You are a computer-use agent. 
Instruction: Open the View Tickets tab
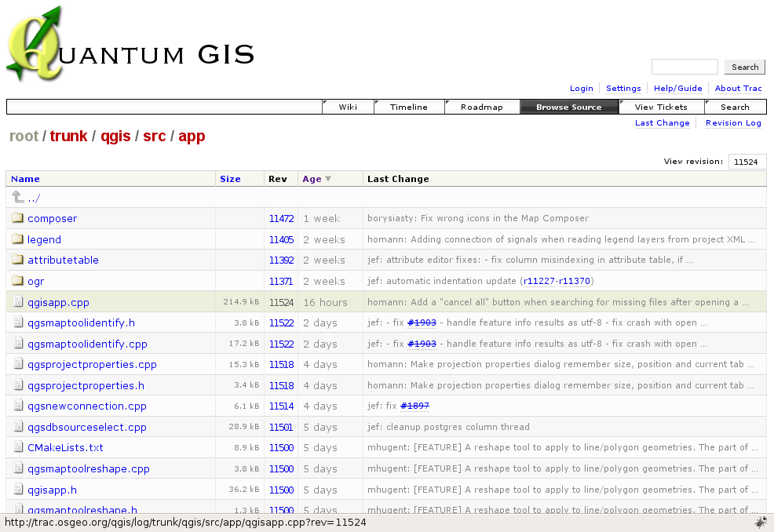pyautogui.click(x=662, y=107)
